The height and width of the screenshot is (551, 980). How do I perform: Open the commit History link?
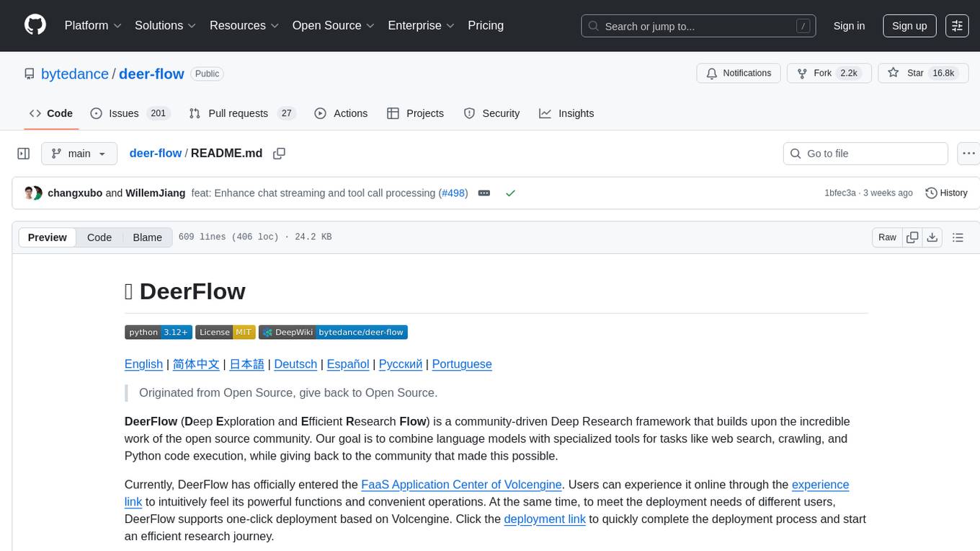(x=946, y=193)
